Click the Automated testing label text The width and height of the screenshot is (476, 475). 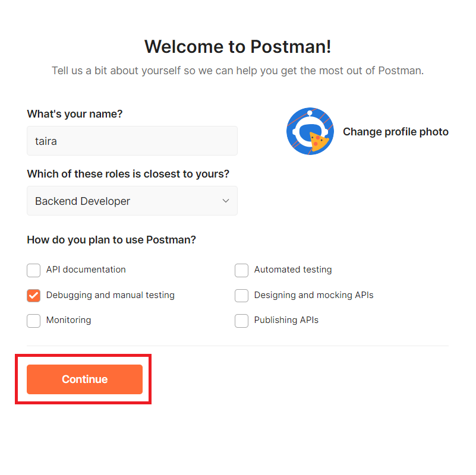(x=293, y=270)
